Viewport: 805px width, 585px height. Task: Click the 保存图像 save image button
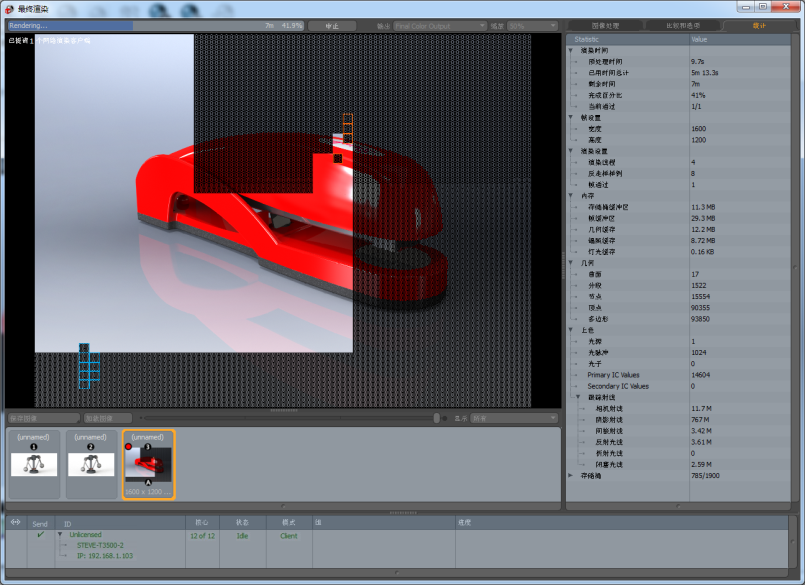coord(42,418)
